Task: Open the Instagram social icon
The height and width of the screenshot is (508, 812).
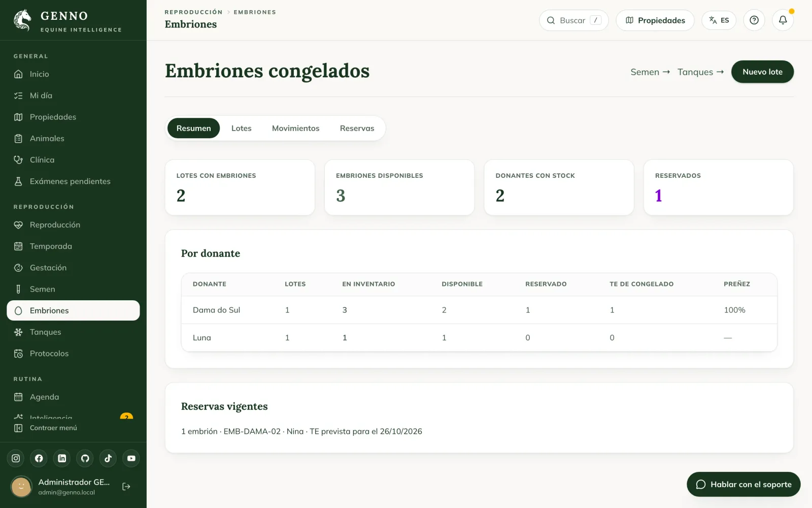Action: 16,458
